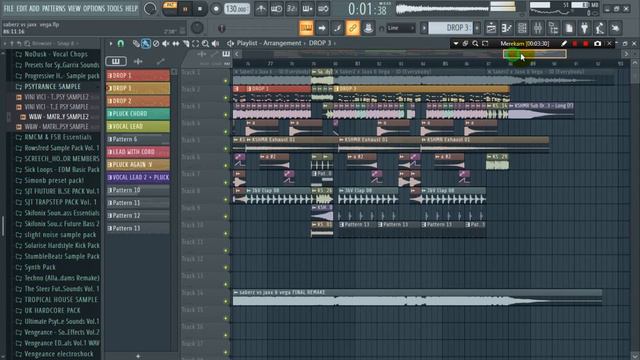
Task: Click the stamp tool icon in top toolbar
Action: coord(368,28)
